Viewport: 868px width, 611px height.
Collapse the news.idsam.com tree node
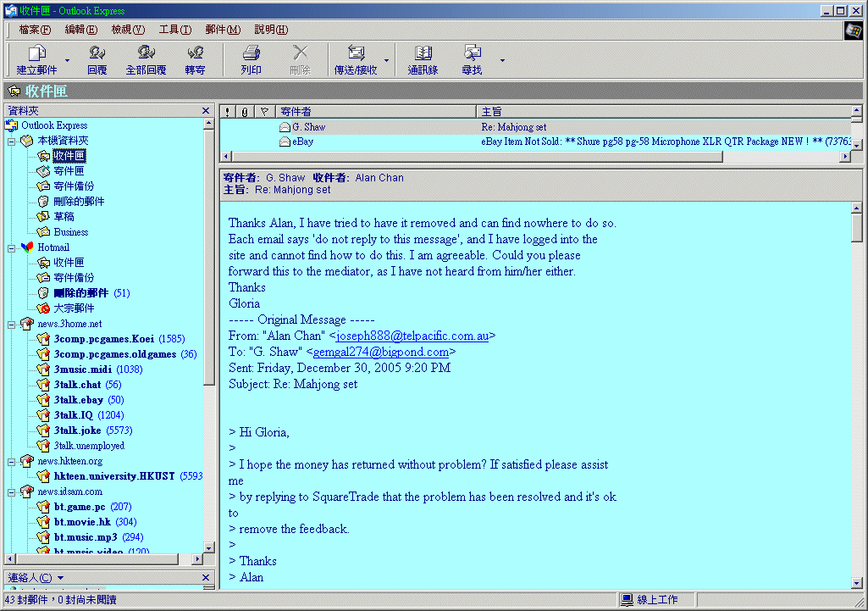tap(12, 492)
